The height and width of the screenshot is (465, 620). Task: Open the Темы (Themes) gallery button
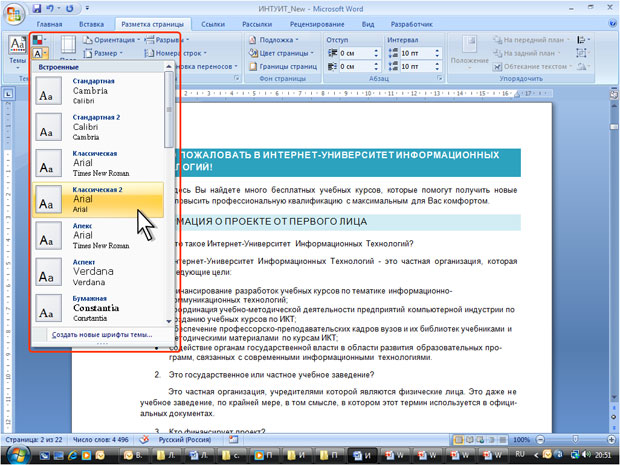pos(17,50)
